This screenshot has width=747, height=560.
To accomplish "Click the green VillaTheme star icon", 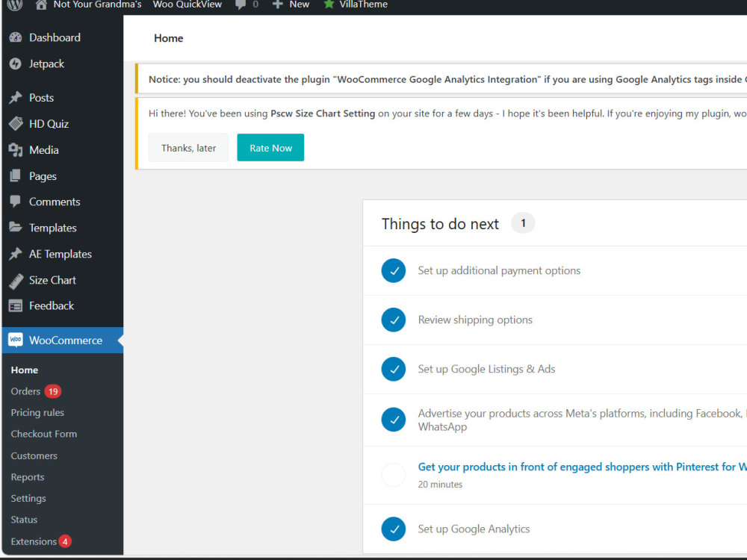I will [x=329, y=4].
